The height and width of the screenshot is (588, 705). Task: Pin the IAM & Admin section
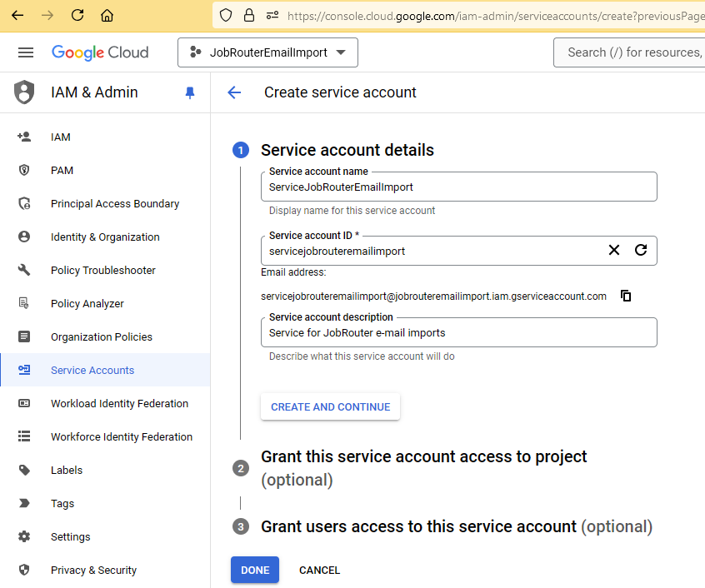[189, 92]
